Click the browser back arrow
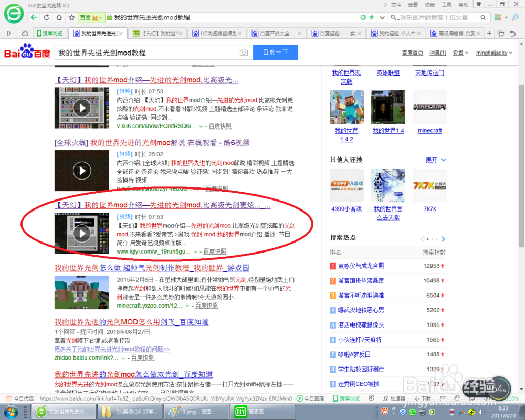Viewport: 525px width, 420px height. pyautogui.click(x=33, y=17)
